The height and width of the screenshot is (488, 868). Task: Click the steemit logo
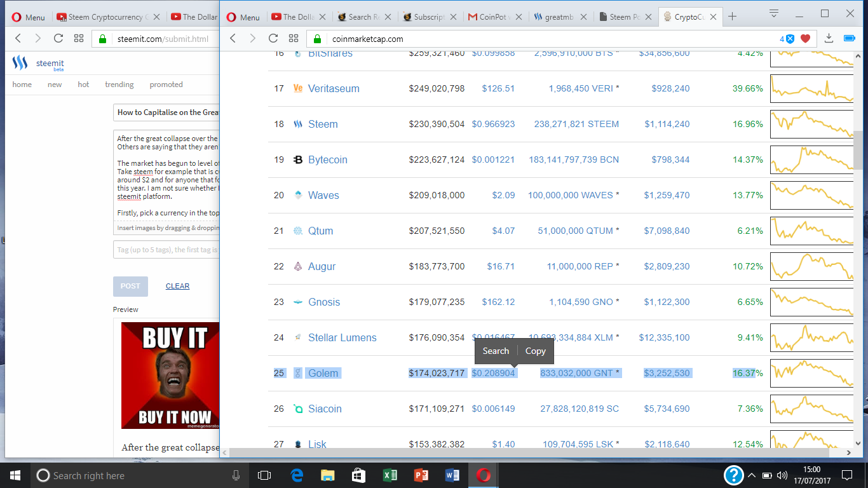tap(37, 63)
